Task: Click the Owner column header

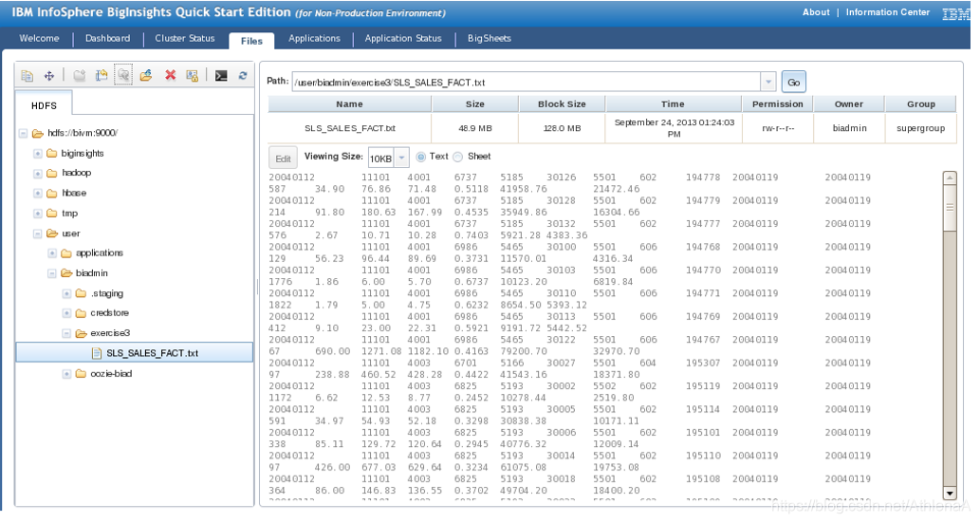Action: point(849,104)
